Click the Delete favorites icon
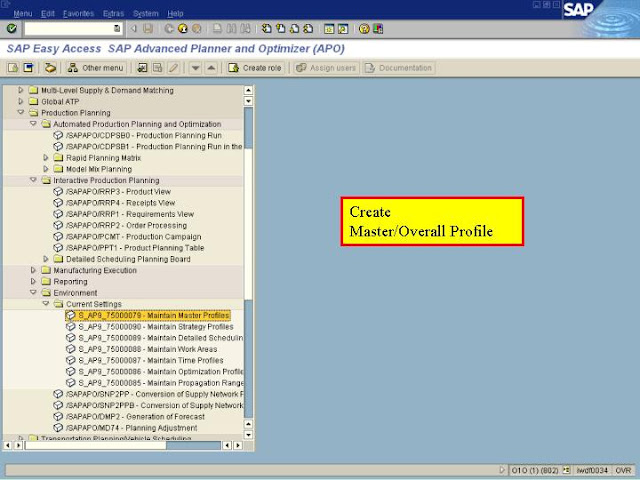640x480 pixels. click(x=158, y=68)
